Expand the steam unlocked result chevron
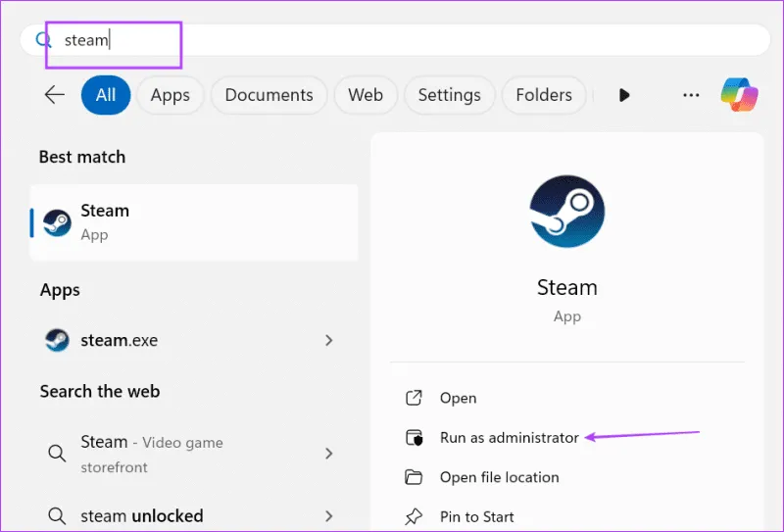The image size is (784, 532). [x=329, y=515]
